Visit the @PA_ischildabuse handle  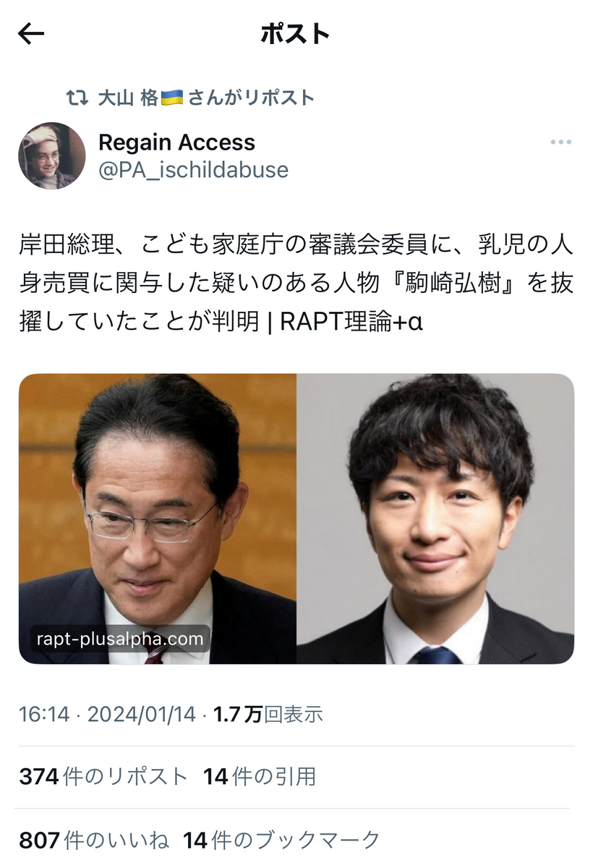tap(193, 170)
